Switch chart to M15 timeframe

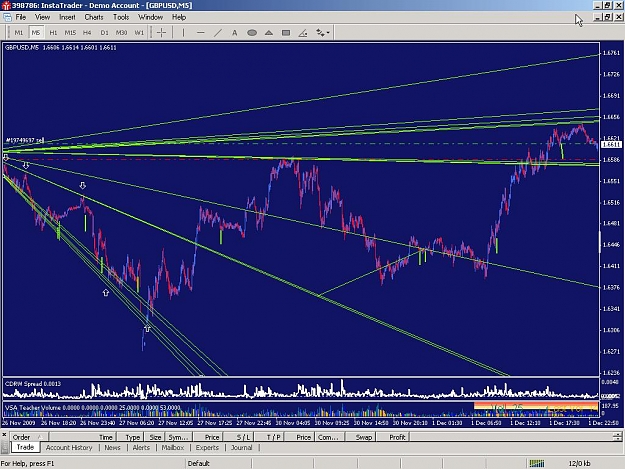(70, 33)
